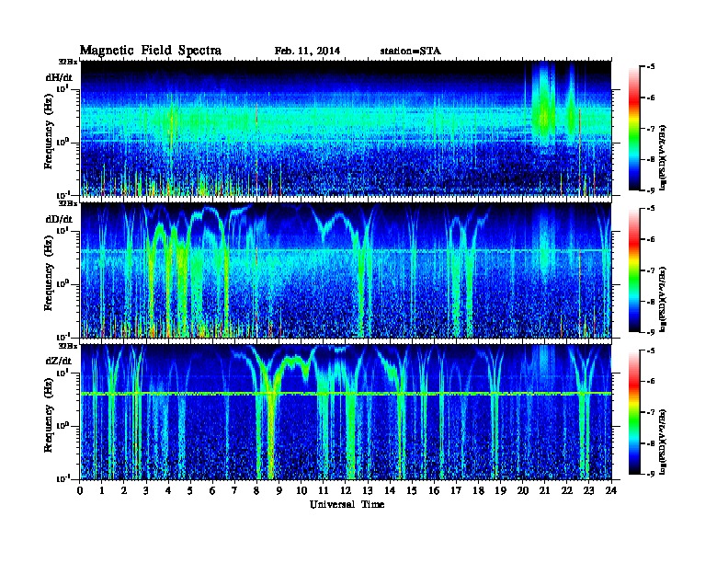Click the "-6" tick on dD/dt color bar
This screenshot has width=728, height=563.
click(x=651, y=239)
